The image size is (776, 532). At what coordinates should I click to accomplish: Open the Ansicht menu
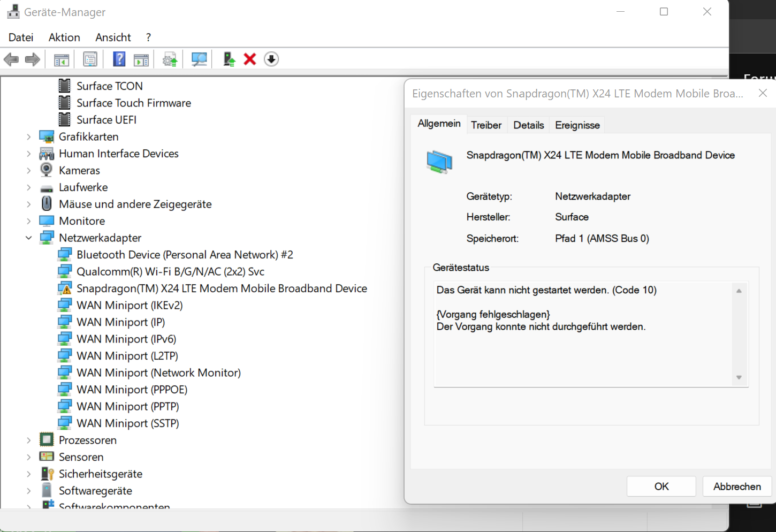click(113, 37)
